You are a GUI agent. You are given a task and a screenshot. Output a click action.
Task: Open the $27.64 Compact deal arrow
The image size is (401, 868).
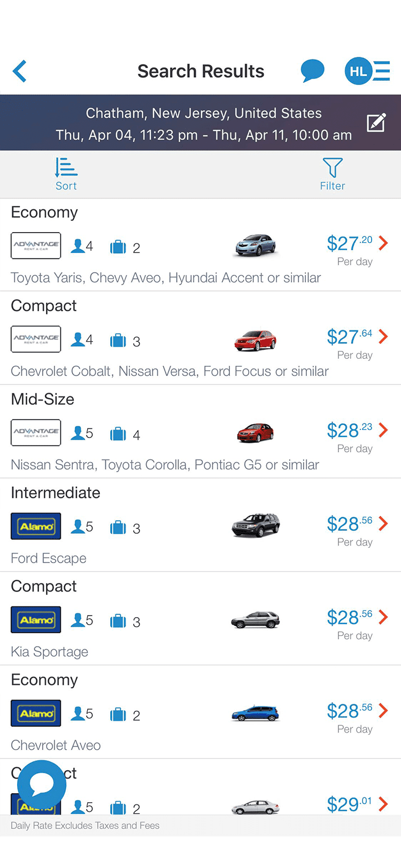(383, 336)
